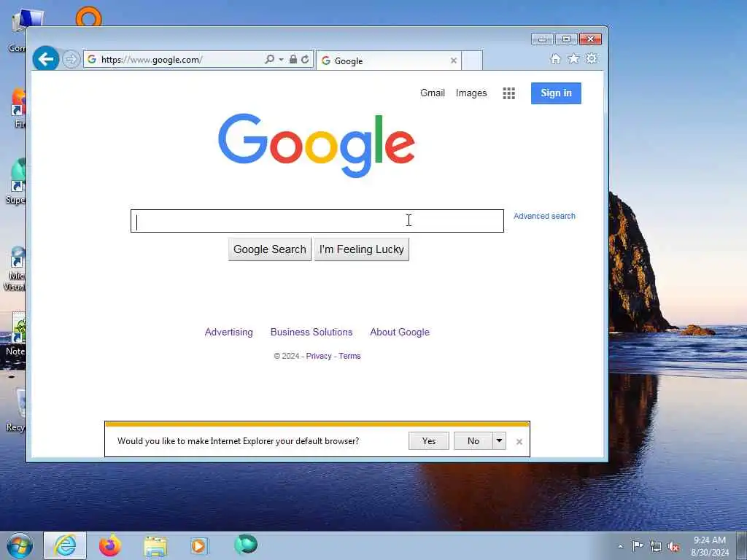This screenshot has width=747, height=560.
Task: Click the grayed forward navigation arrow
Action: pos(71,60)
